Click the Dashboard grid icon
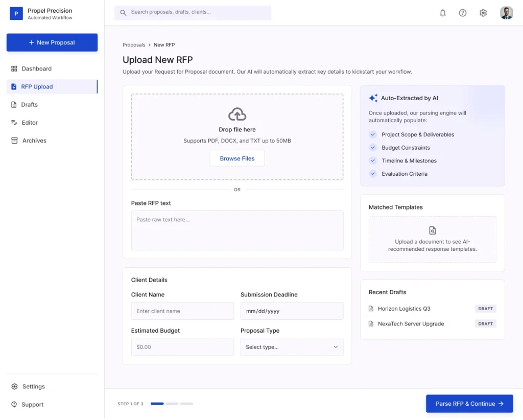The height and width of the screenshot is (420, 523). click(14, 68)
